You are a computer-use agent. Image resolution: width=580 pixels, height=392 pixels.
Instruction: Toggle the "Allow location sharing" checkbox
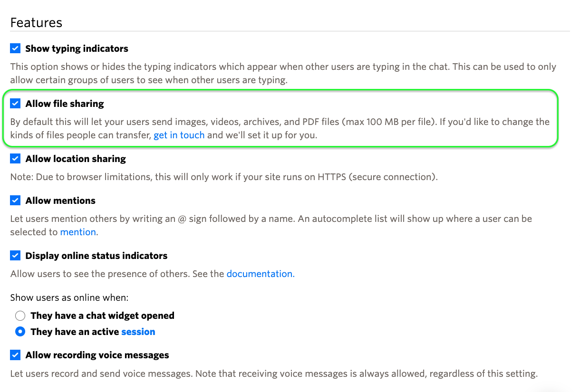[15, 158]
